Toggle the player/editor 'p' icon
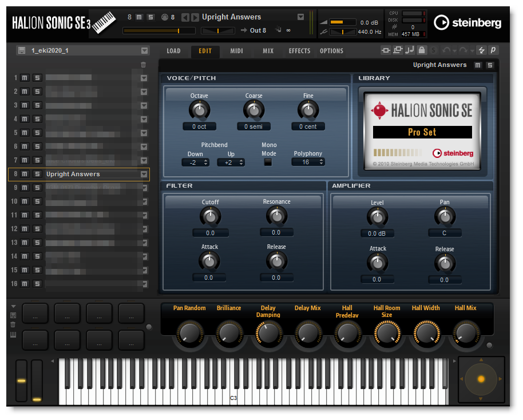 493,50
